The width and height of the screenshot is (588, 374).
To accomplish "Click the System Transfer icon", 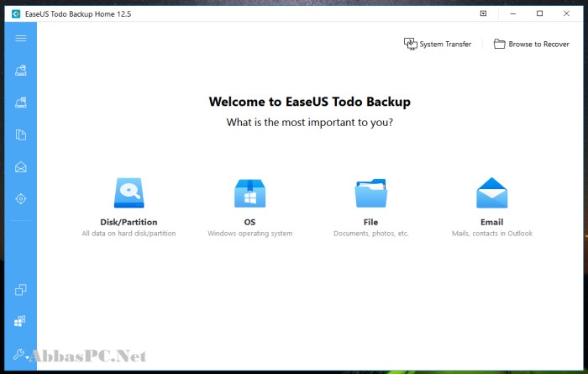I will [410, 44].
